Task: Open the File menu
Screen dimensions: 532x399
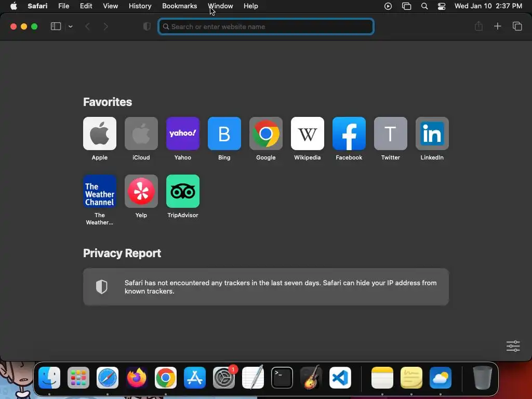Action: (63, 6)
